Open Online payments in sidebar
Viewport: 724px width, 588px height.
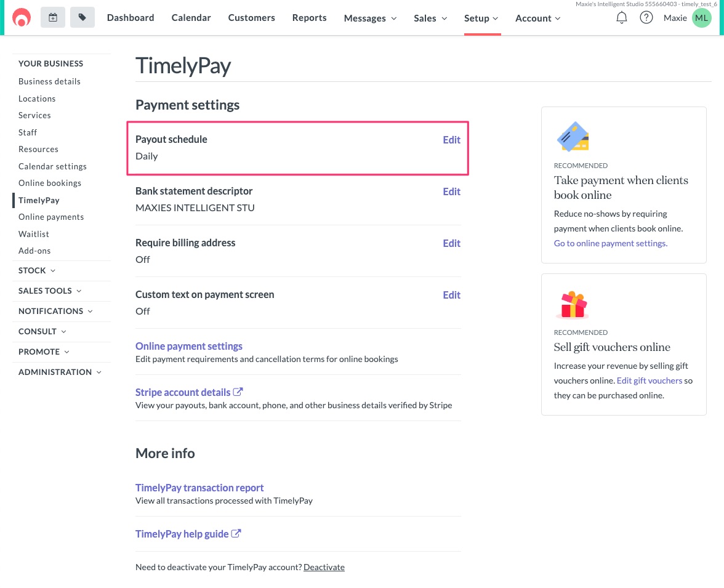coord(51,217)
